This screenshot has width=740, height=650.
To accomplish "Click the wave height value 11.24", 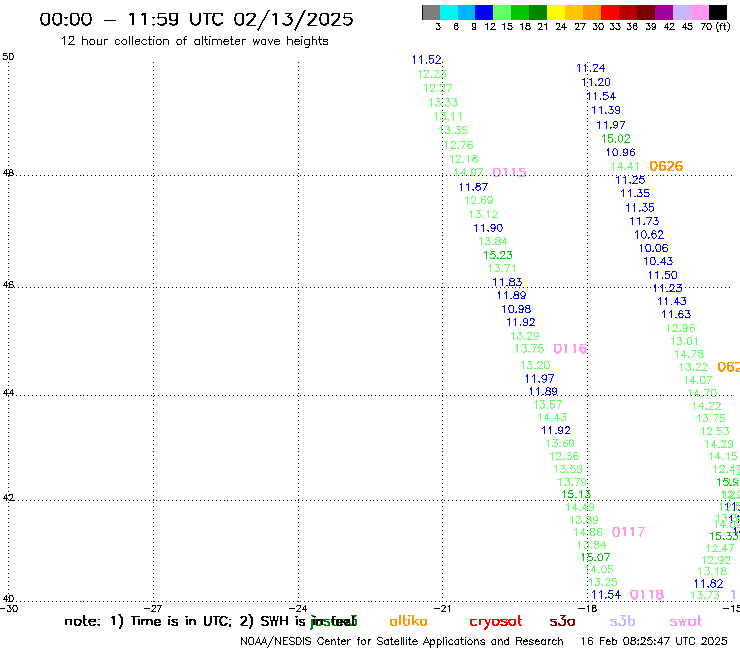I will [591, 68].
